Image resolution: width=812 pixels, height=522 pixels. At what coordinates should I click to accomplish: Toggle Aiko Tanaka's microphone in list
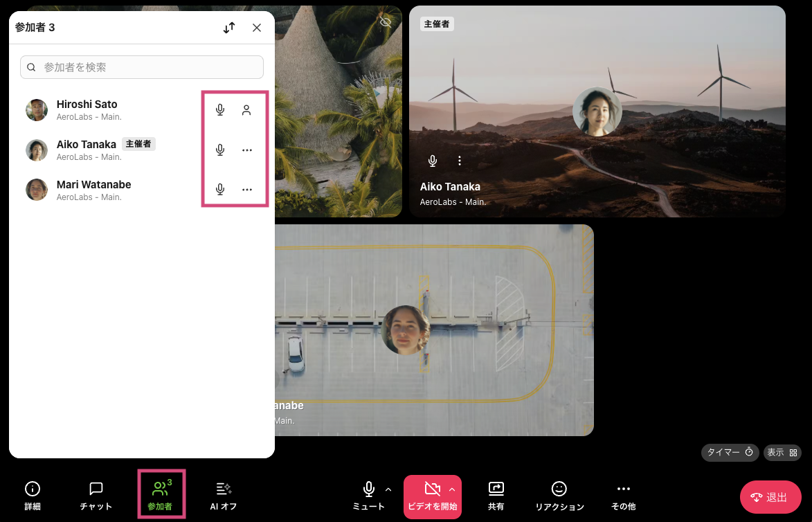pyautogui.click(x=220, y=150)
